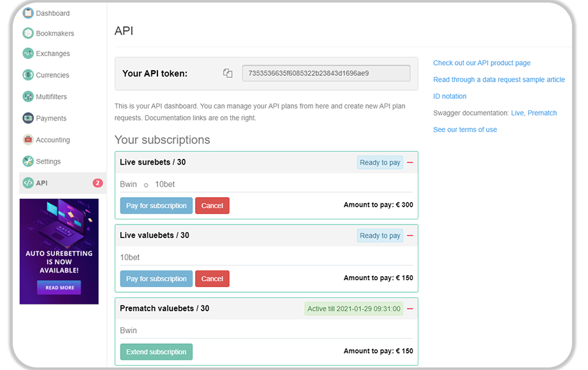Collapse the Live valuebets subscription card
This screenshot has height=370, width=588.
coord(410,235)
